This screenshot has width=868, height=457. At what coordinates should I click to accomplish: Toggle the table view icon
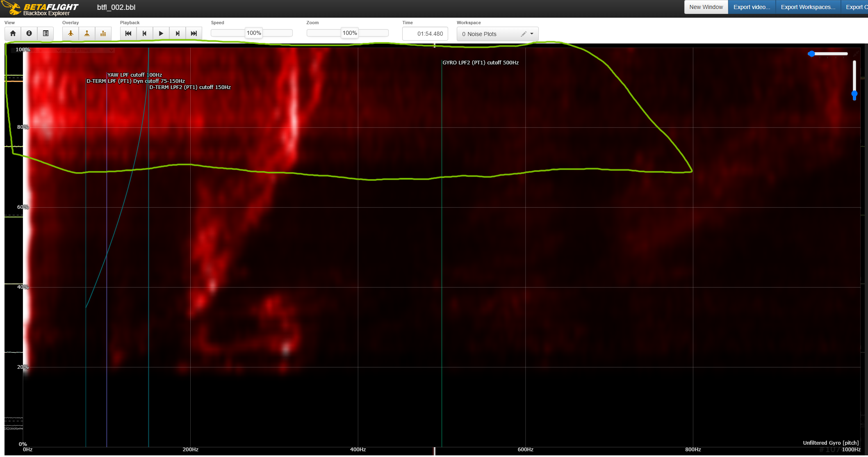tap(46, 34)
